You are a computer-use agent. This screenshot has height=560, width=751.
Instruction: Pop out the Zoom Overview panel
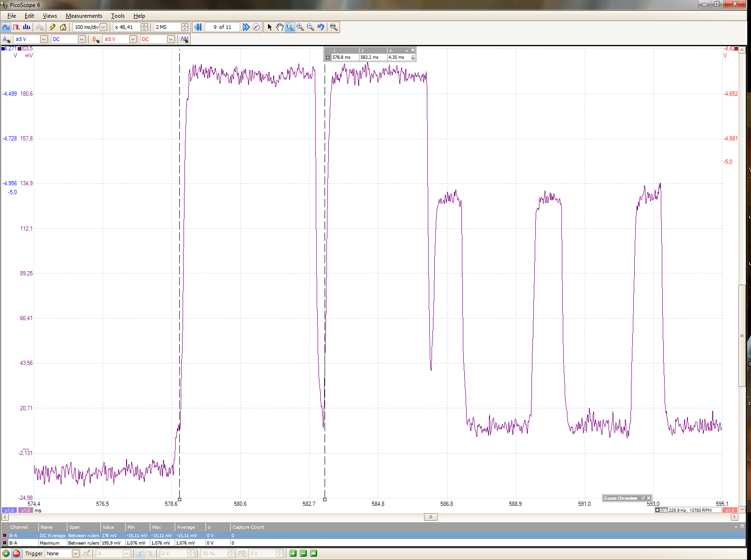click(x=643, y=498)
